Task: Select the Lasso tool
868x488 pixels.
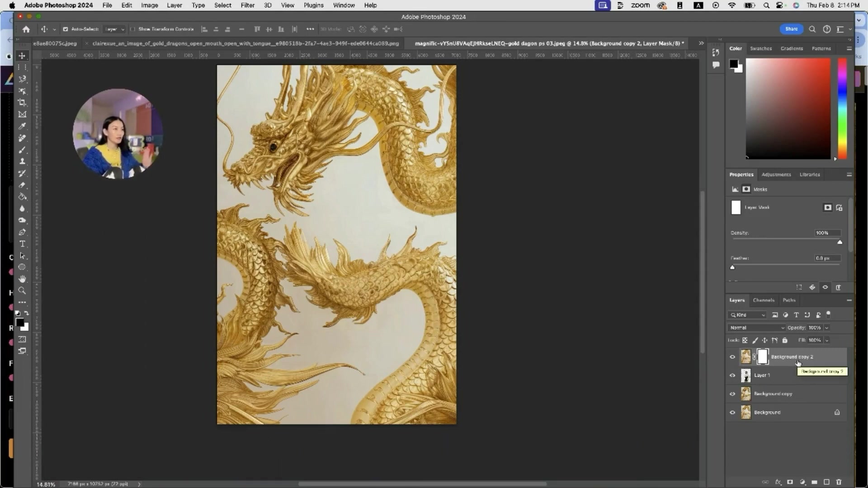Action: pos(22,79)
